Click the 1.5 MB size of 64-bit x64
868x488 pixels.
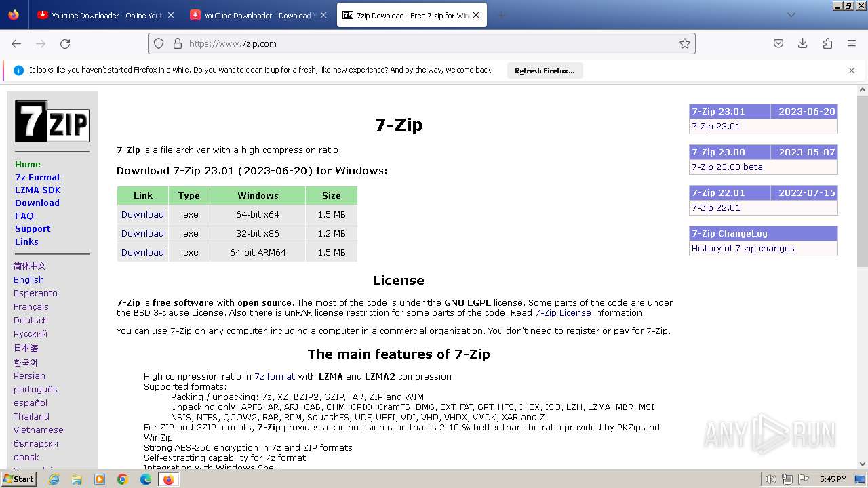pos(332,214)
